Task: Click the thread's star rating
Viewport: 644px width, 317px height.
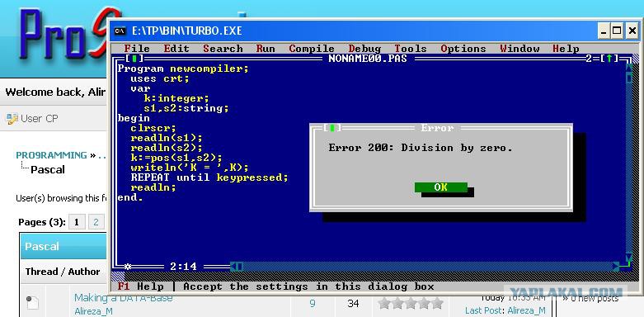Action: tap(411, 304)
